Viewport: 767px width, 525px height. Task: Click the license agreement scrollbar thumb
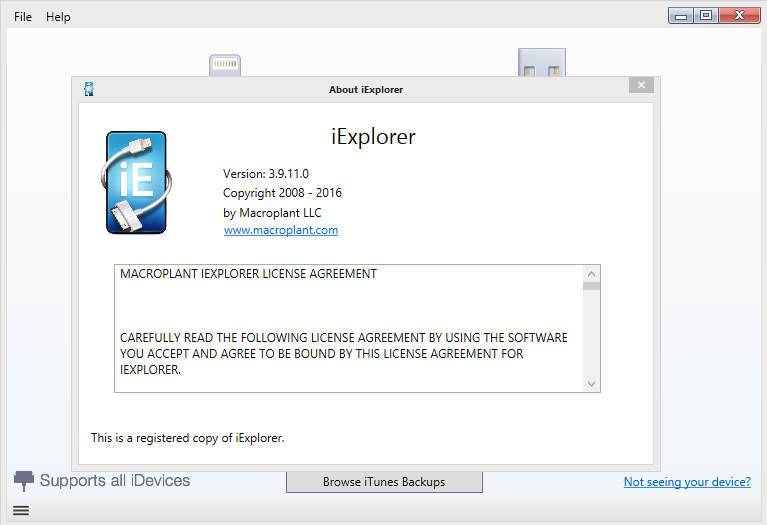tap(591, 286)
